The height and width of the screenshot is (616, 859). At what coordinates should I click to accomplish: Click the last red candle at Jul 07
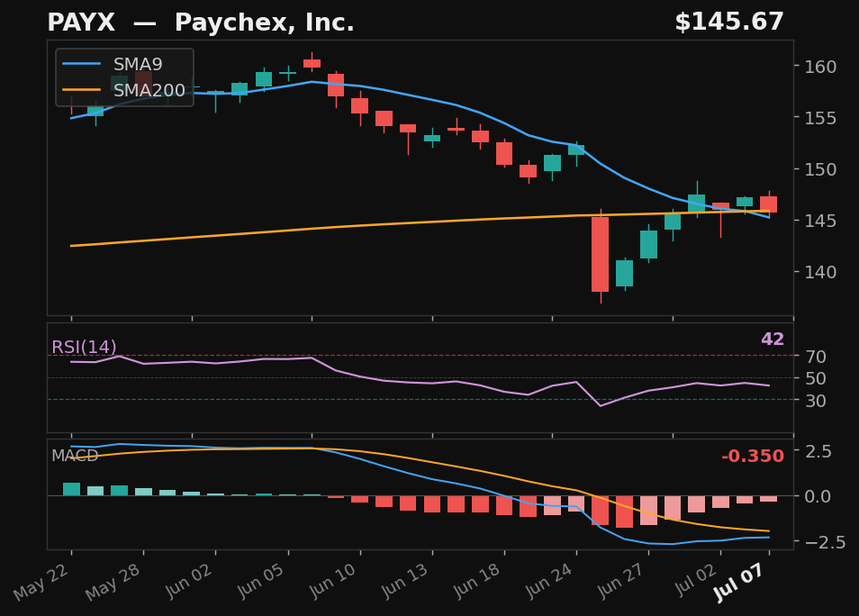pyautogui.click(x=769, y=204)
